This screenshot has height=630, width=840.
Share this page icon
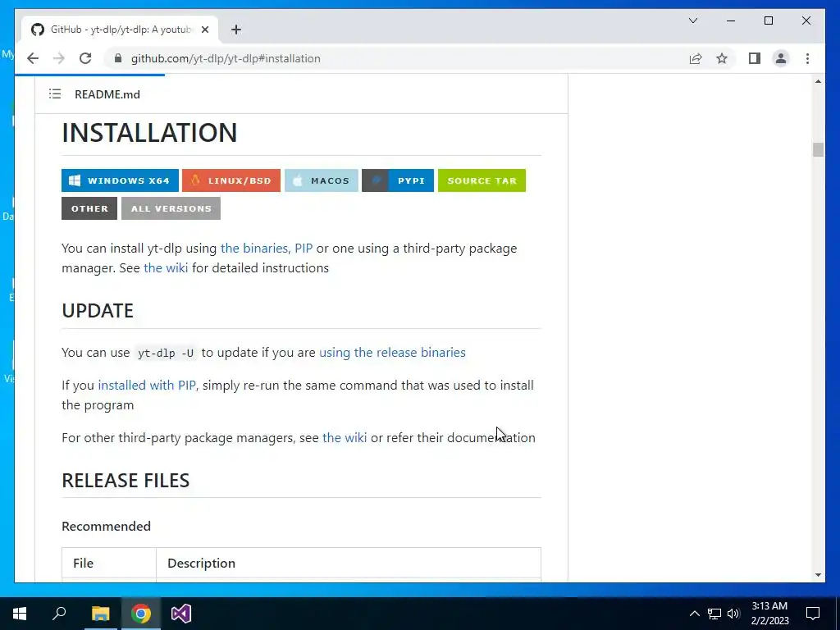pyautogui.click(x=696, y=58)
